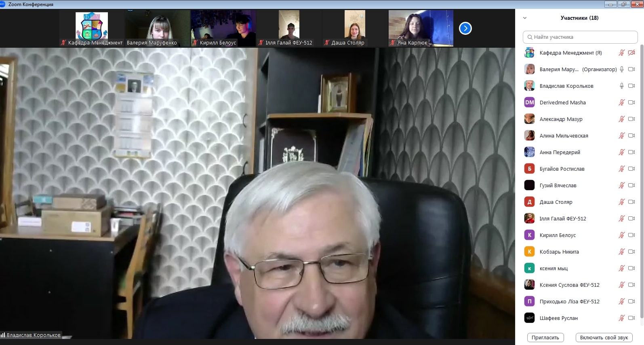Select Кирилл Белоус video thumbnail

click(223, 28)
